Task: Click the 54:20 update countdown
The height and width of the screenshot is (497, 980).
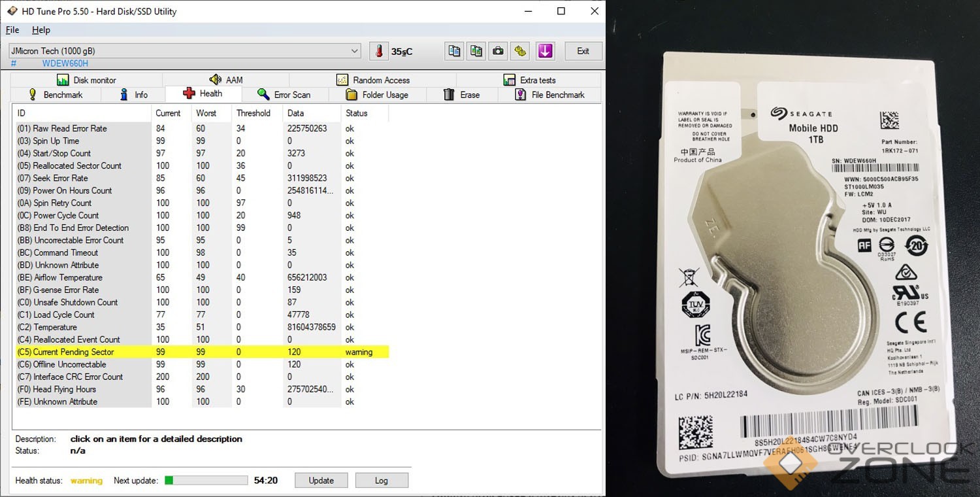Action: [266, 481]
